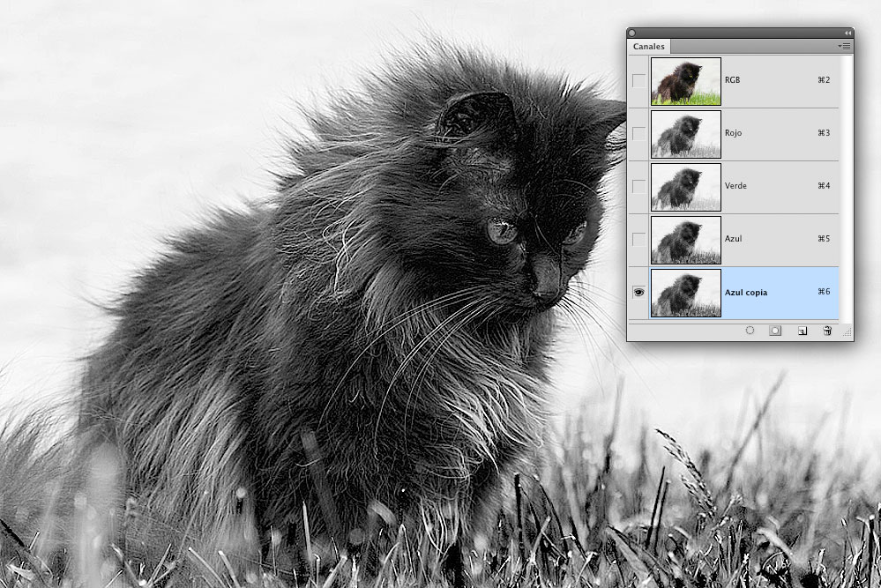Save selection as channel icon
This screenshot has width=881, height=588.
pos(775,331)
